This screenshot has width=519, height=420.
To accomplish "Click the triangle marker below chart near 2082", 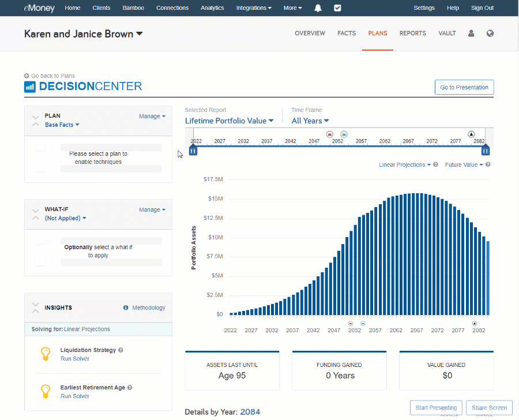I will pyautogui.click(x=475, y=323).
